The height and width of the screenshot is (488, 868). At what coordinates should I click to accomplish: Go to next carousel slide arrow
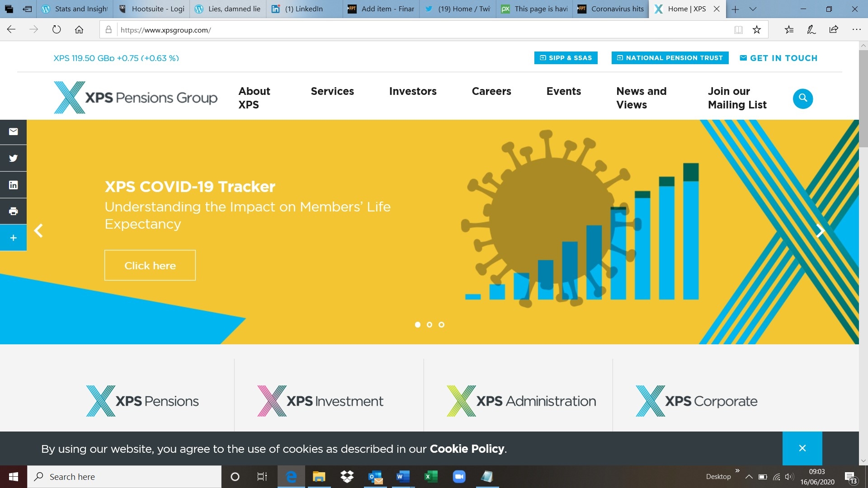[820, 231]
